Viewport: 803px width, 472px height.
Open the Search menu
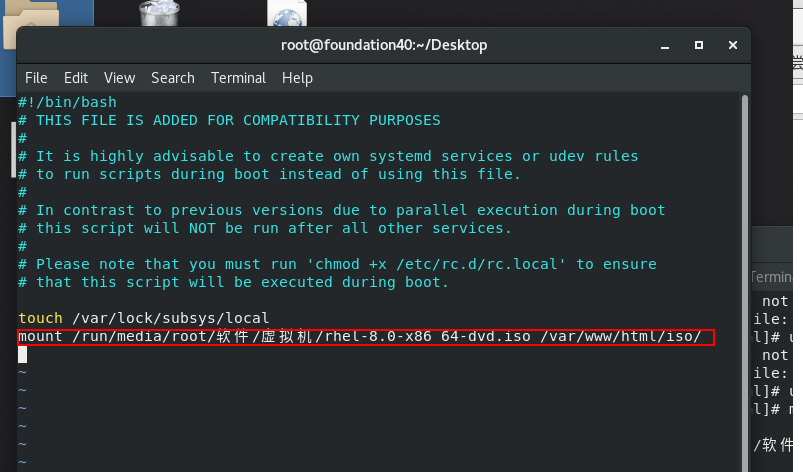[x=173, y=78]
